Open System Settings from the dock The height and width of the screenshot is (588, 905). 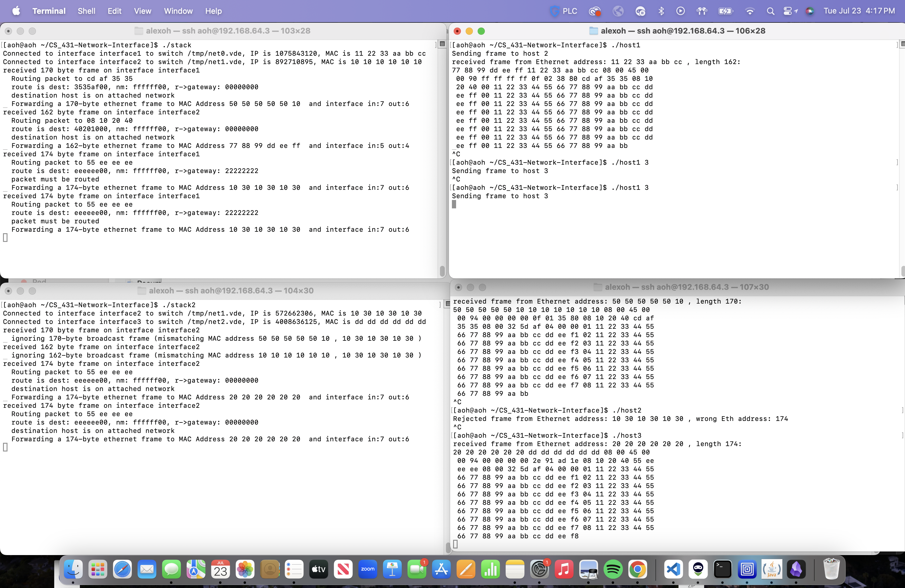point(539,569)
